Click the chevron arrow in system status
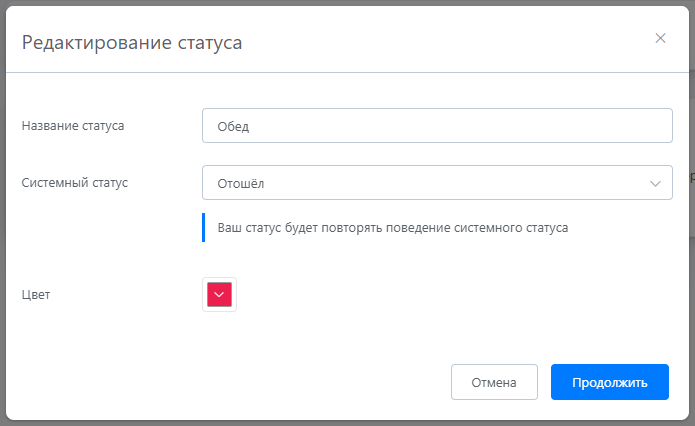The image size is (695, 426). pos(655,184)
